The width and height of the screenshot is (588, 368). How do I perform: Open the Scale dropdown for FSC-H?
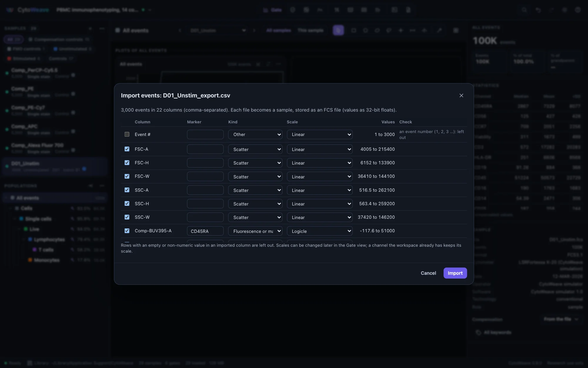[x=320, y=163]
